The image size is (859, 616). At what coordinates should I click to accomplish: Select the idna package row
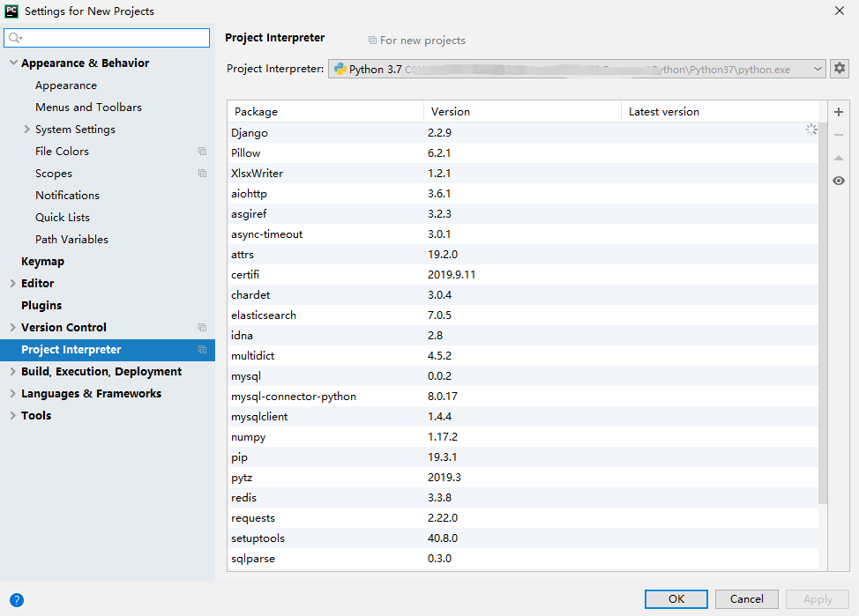(x=523, y=335)
